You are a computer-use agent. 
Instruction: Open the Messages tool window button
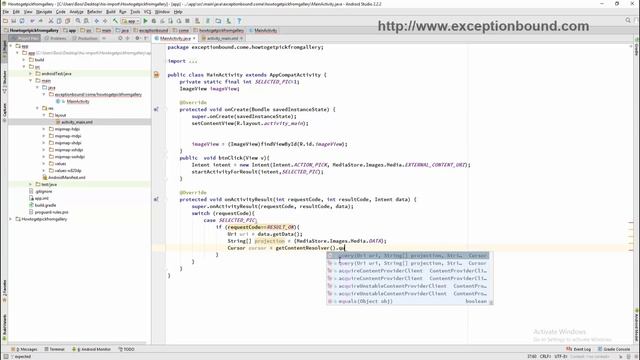coord(24,349)
